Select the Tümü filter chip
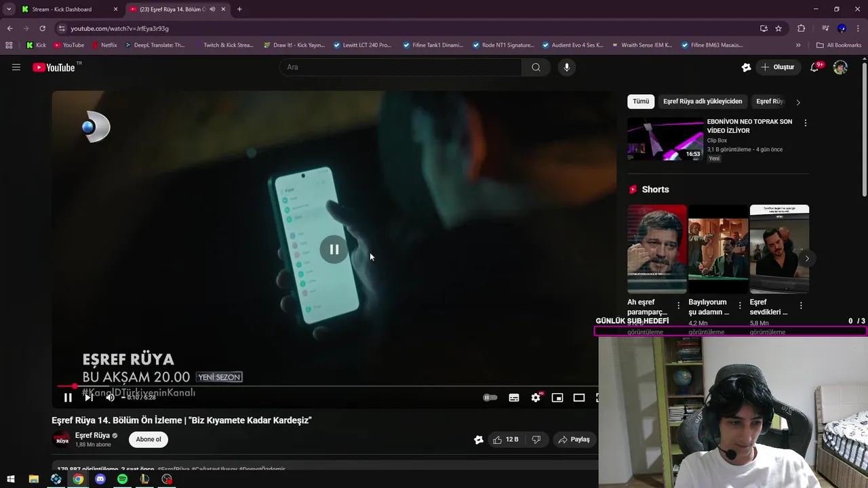868x488 pixels. point(641,102)
